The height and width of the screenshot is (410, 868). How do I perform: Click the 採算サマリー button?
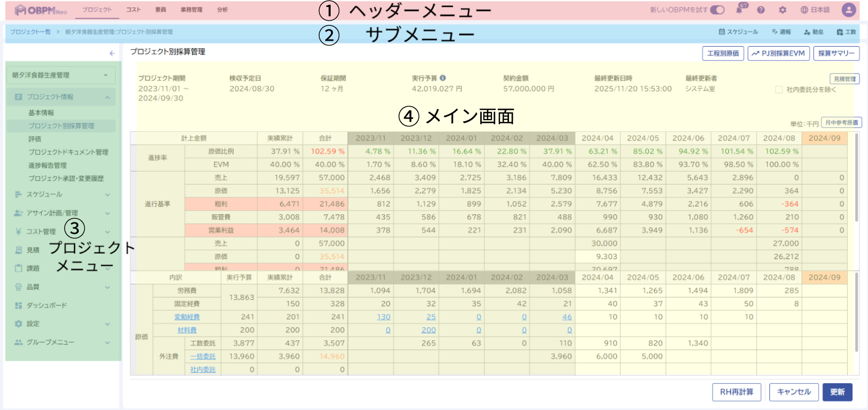pos(836,53)
